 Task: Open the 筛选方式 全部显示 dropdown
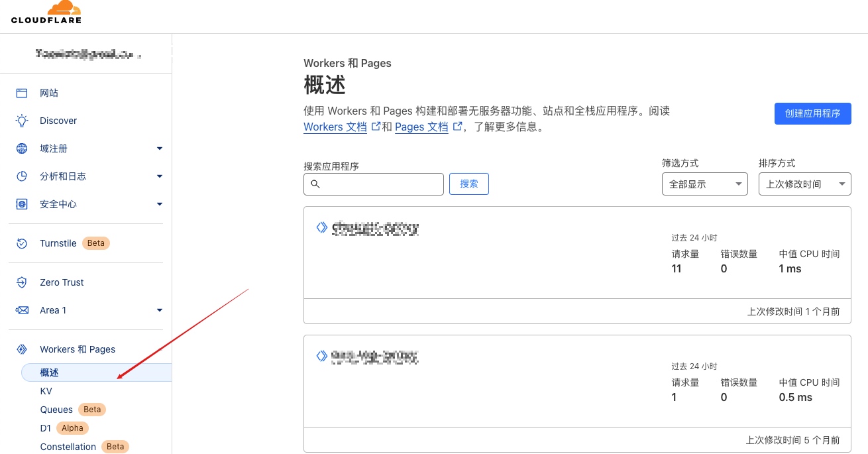tap(705, 184)
